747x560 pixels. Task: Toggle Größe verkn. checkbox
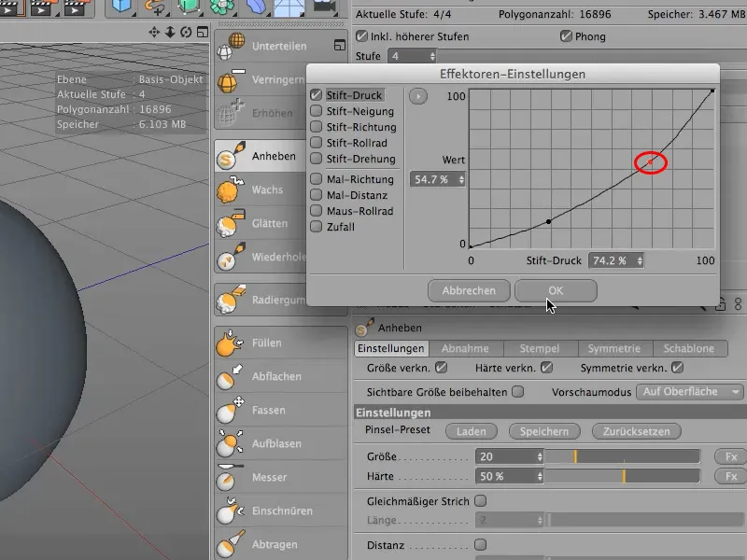point(441,368)
